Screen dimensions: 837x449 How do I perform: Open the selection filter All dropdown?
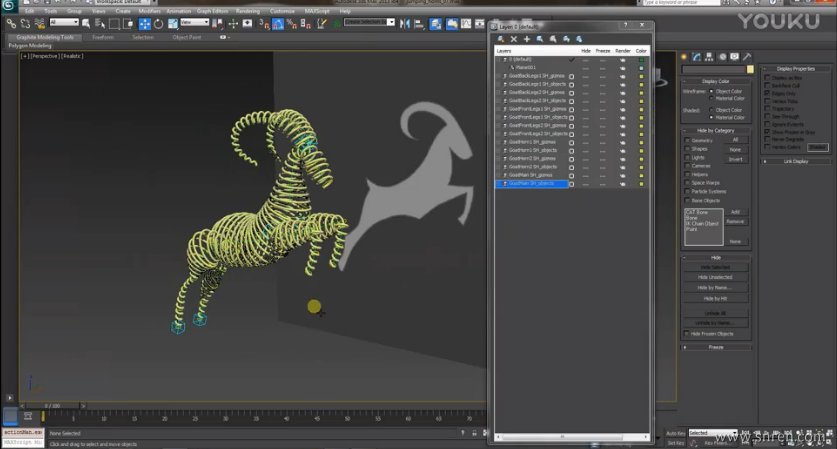(x=63, y=22)
